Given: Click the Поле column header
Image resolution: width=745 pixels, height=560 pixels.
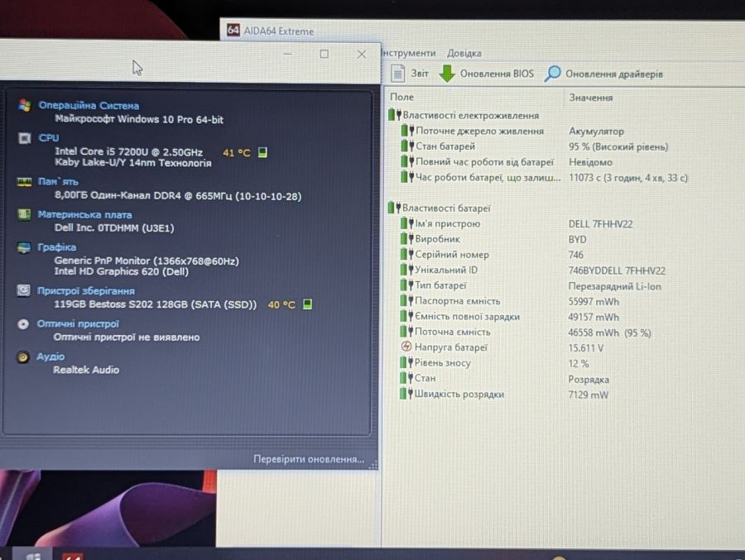Looking at the screenshot, I should pyautogui.click(x=402, y=97).
